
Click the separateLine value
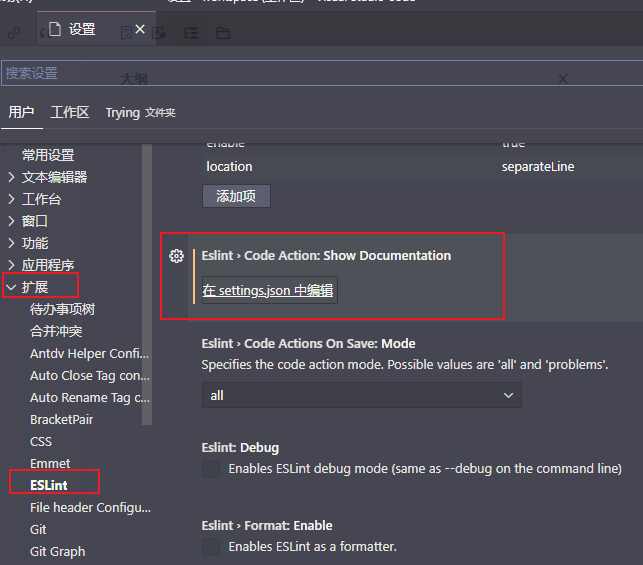[x=538, y=166]
